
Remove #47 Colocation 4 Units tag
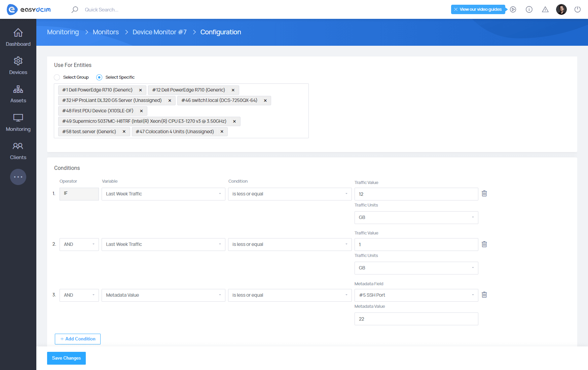(x=222, y=132)
